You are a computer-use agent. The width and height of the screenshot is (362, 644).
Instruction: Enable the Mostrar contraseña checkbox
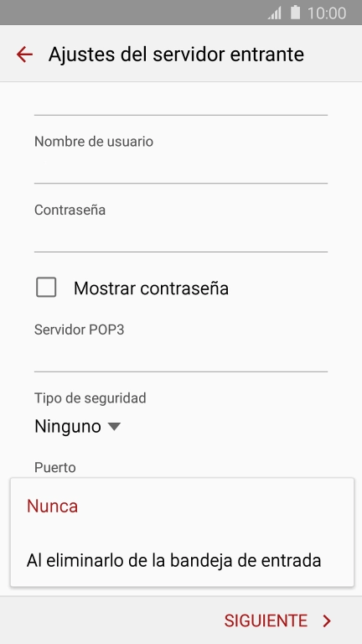pyautogui.click(x=46, y=287)
